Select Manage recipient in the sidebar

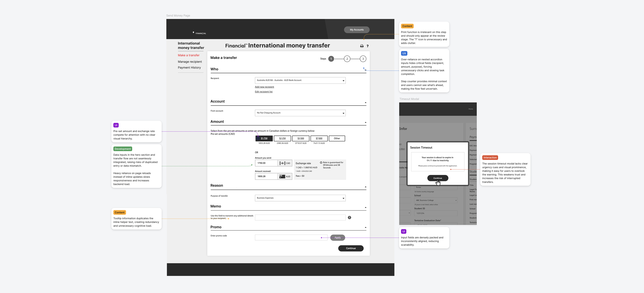[x=190, y=61]
